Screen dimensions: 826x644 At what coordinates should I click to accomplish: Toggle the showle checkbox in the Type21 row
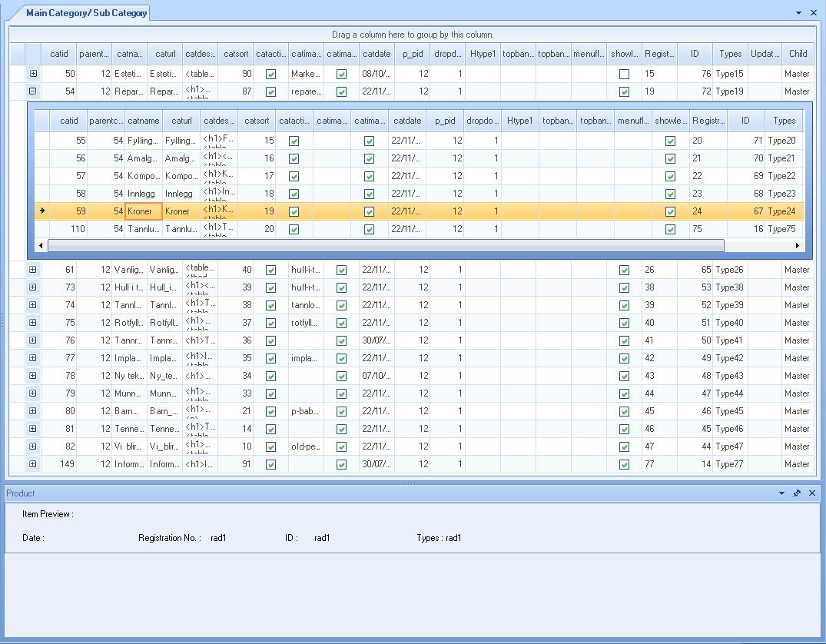[x=670, y=158]
